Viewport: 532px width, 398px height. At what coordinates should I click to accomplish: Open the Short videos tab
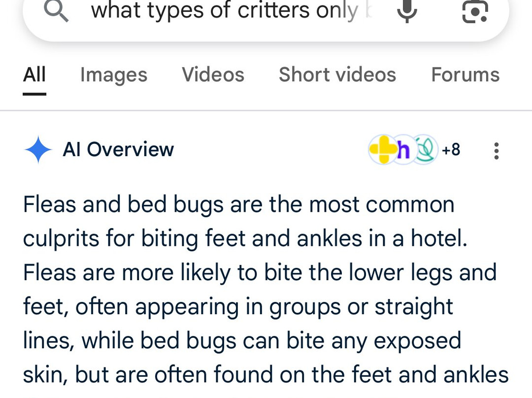click(337, 75)
